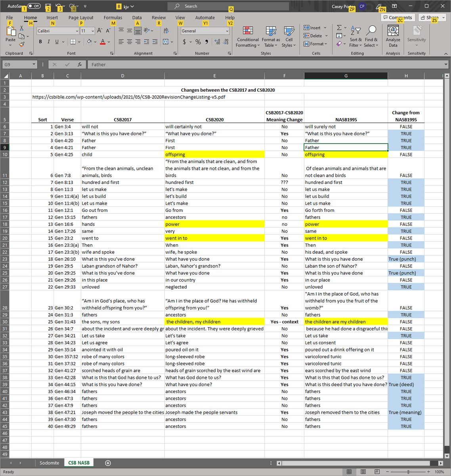This screenshot has height=476, width=451.
Task: Open the Borders dropdown arrow
Action: [x=79, y=42]
